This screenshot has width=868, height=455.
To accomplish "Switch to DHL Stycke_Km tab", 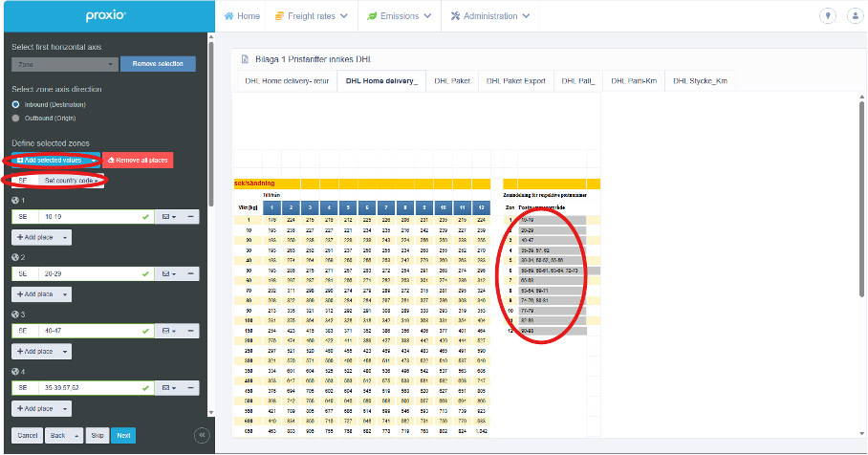I will [701, 81].
